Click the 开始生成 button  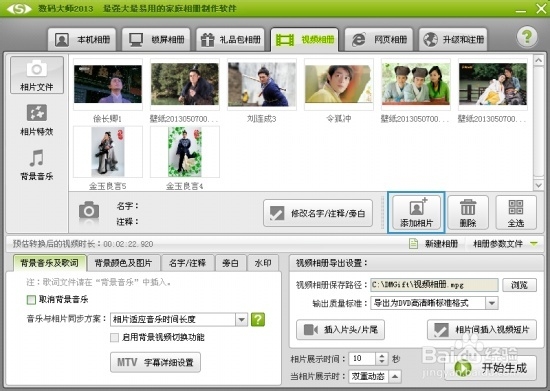point(490,368)
